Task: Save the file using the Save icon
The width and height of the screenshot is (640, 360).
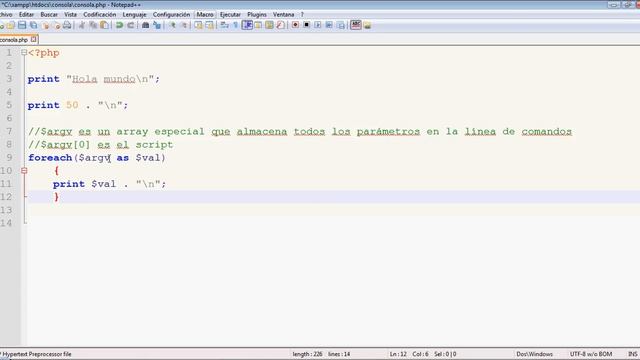Action: coord(22,25)
